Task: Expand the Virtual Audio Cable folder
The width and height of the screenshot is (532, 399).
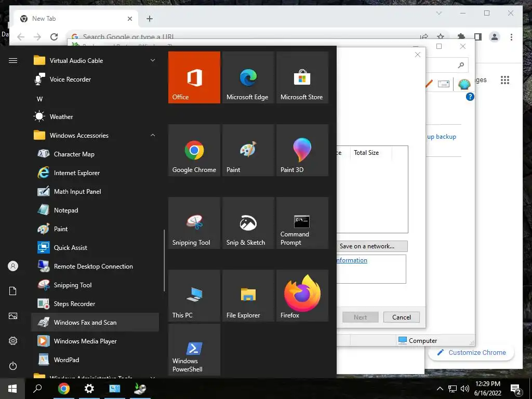Action: pos(95,61)
